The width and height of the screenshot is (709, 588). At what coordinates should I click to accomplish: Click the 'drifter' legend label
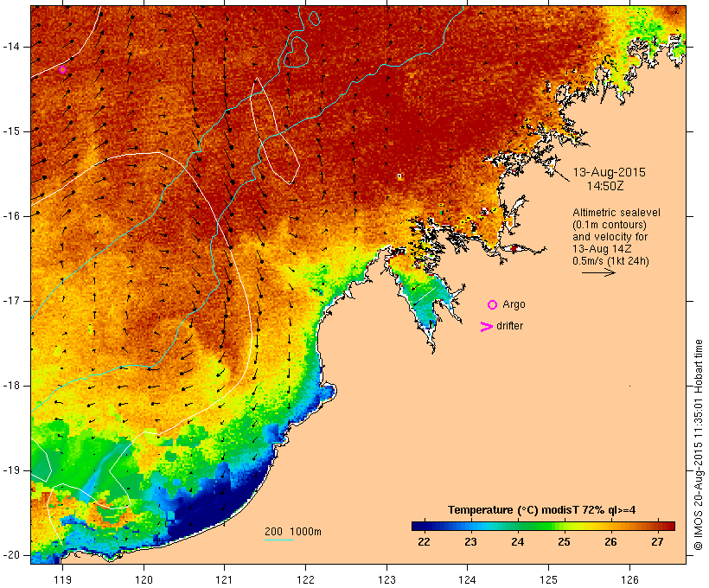pyautogui.click(x=509, y=326)
